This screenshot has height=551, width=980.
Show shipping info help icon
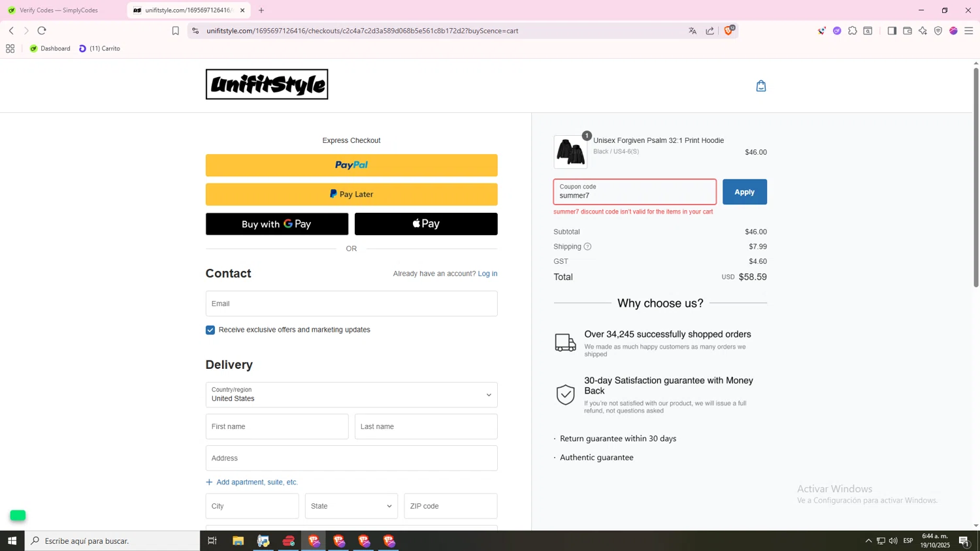point(587,247)
